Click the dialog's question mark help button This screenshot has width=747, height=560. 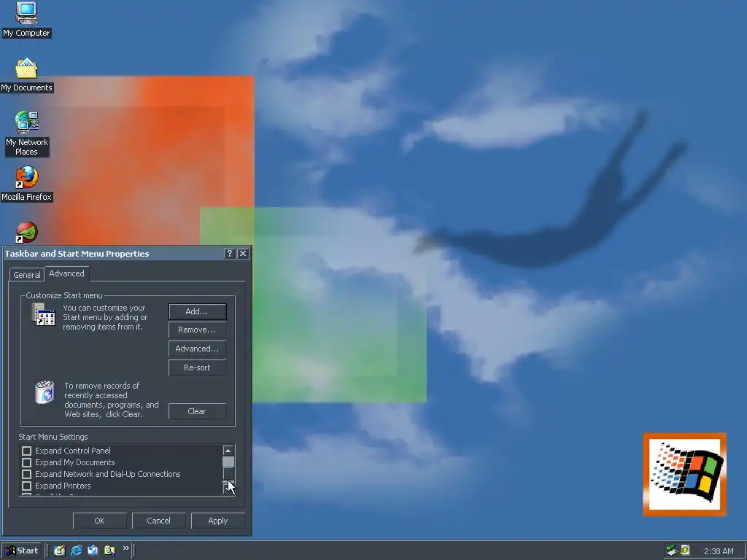(230, 253)
